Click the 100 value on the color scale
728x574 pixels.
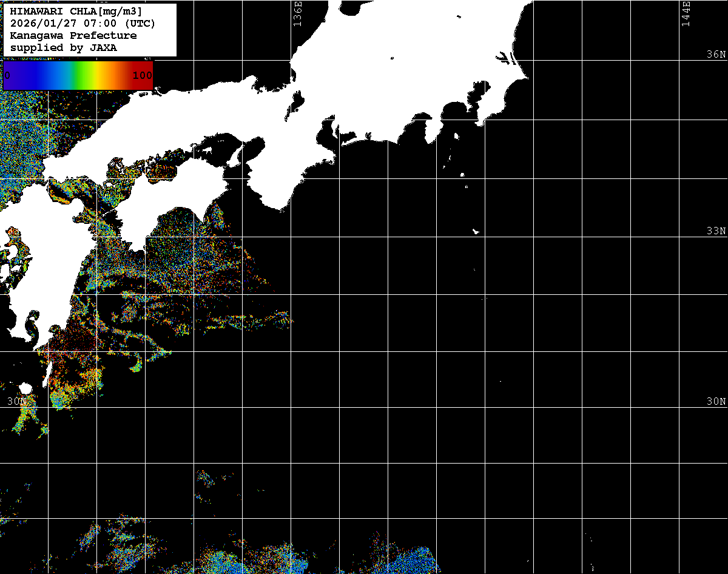[142, 75]
